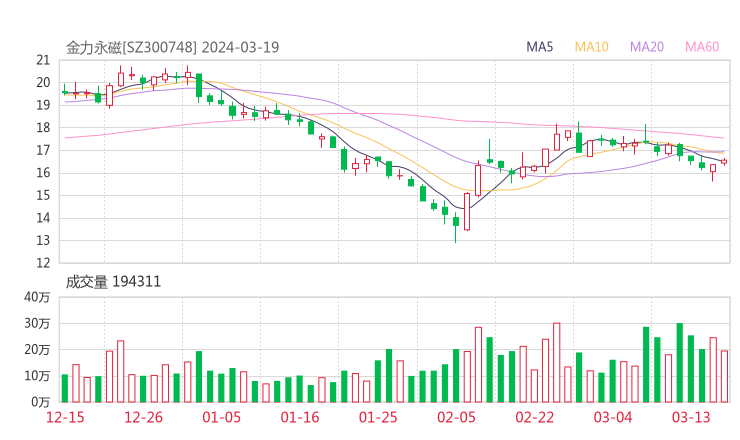Click price axis label 21
The image size is (740, 440).
click(43, 60)
